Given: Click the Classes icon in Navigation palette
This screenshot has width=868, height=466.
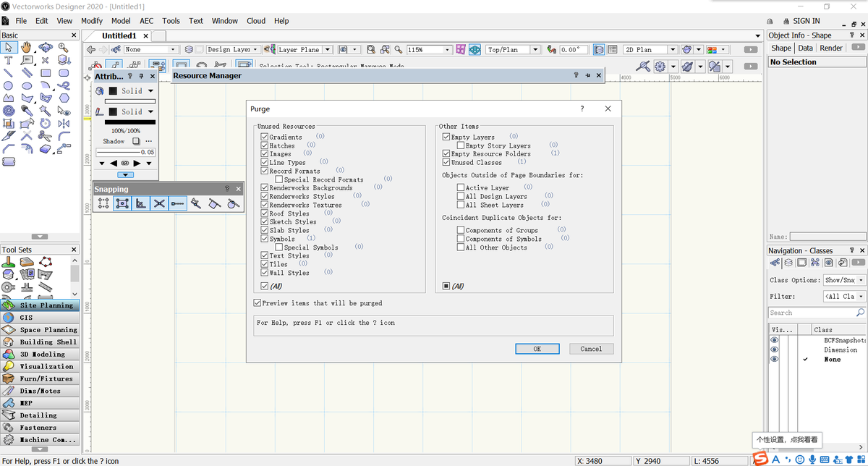Looking at the screenshot, I should click(775, 263).
